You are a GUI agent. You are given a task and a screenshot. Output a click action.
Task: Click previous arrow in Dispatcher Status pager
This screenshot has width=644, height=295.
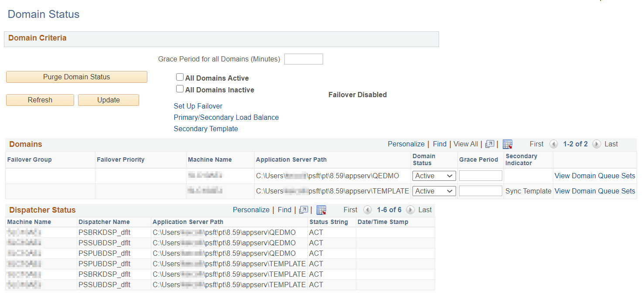[368, 210]
